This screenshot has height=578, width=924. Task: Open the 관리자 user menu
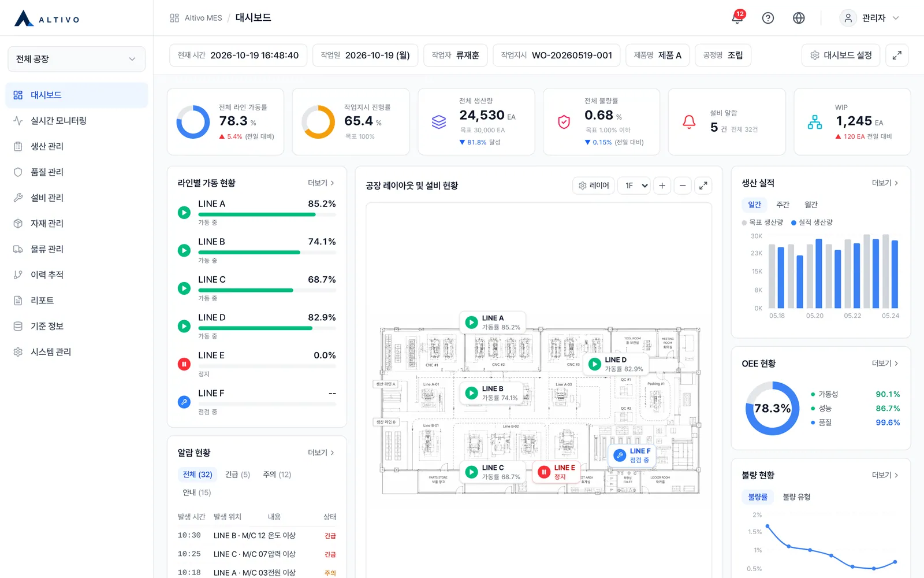click(870, 18)
